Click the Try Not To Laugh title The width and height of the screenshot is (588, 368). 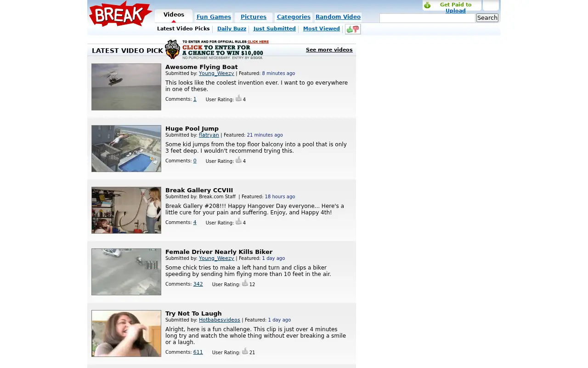coord(193,314)
